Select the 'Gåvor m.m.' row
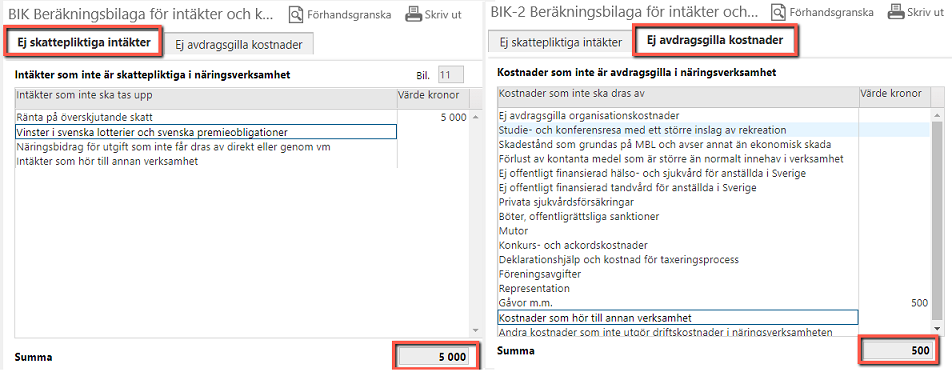Image resolution: width=952 pixels, height=384 pixels. pyautogui.click(x=678, y=303)
